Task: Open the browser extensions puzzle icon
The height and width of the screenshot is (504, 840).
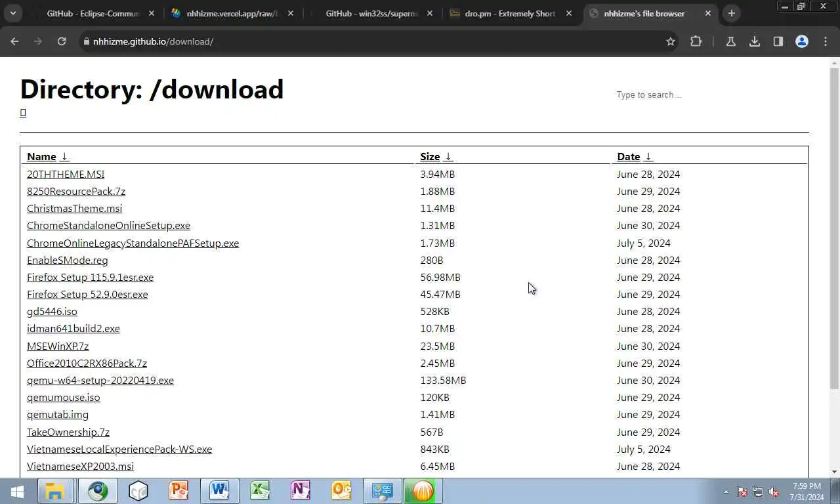Action: coord(696,41)
